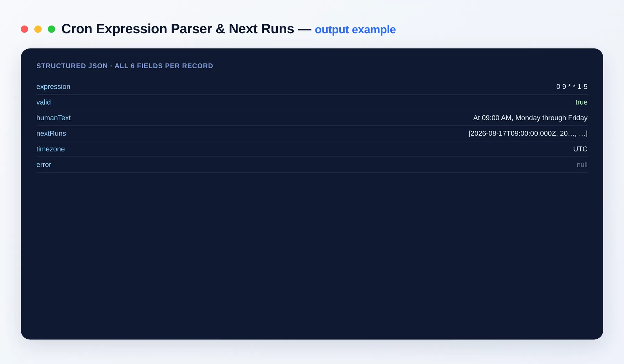Viewport: 624px width, 364px height.
Task: Click 'At 09:00 AM, Monday through Friday' value
Action: click(530, 118)
